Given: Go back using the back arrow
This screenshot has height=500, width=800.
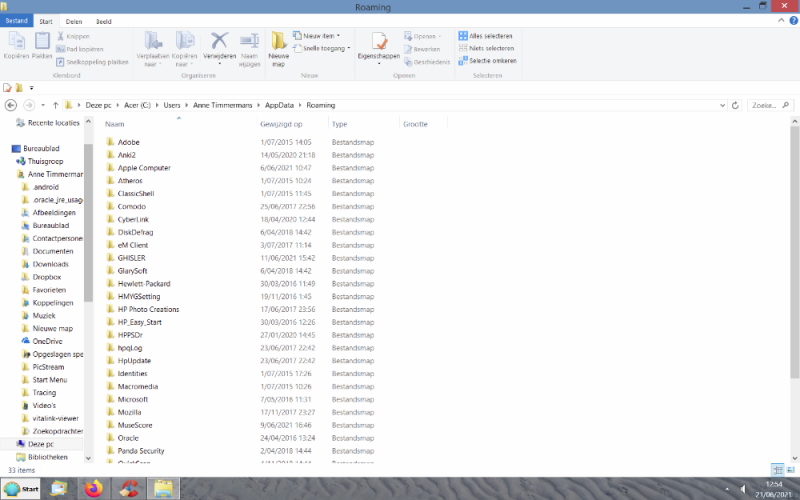Looking at the screenshot, I should (10, 105).
